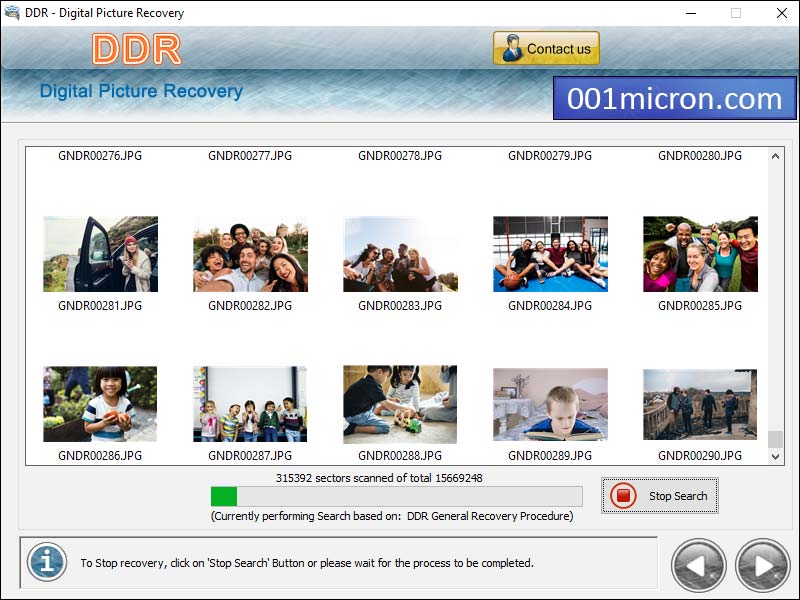Click the DDR logo graphic
Viewport: 800px width, 600px height.
click(138, 50)
